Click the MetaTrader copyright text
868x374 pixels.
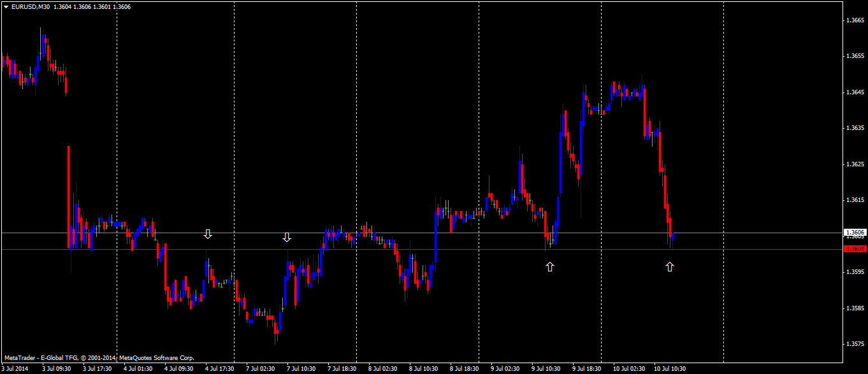point(99,358)
